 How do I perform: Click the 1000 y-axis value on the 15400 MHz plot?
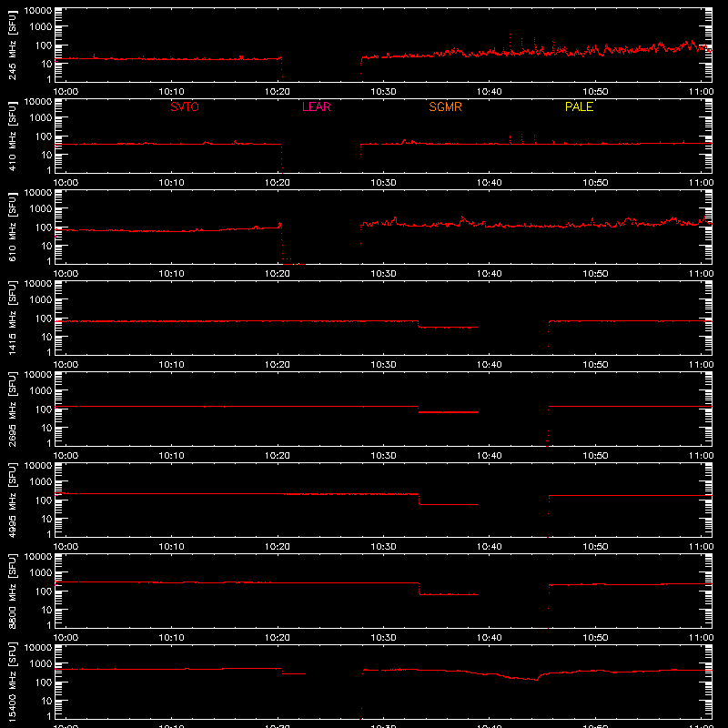41,664
